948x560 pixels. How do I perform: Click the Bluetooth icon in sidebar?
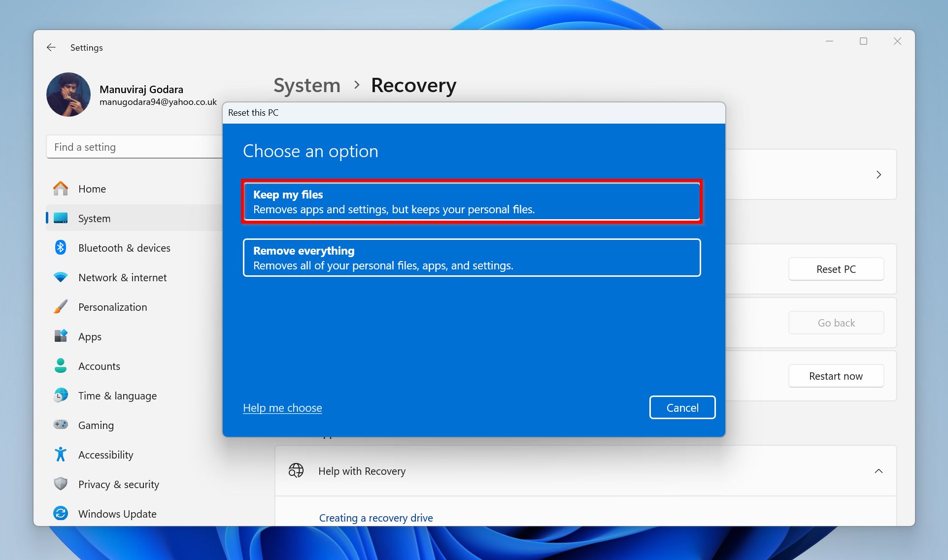61,248
